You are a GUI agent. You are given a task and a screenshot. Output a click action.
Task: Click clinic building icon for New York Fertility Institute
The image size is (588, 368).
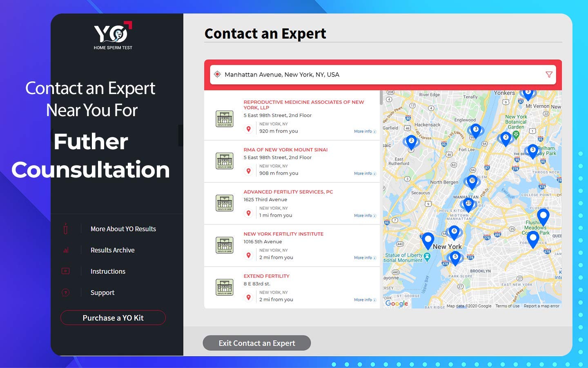(225, 245)
